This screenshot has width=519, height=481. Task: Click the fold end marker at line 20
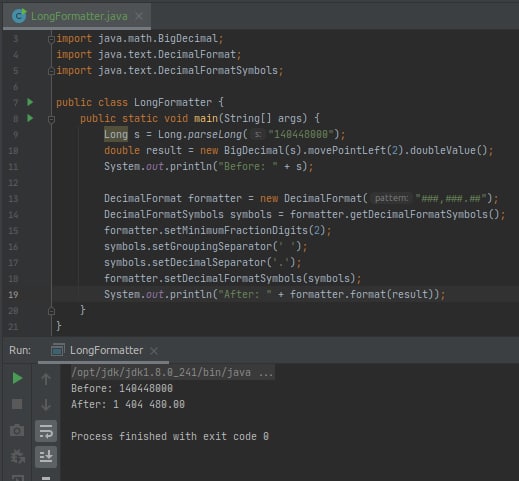[x=51, y=311]
